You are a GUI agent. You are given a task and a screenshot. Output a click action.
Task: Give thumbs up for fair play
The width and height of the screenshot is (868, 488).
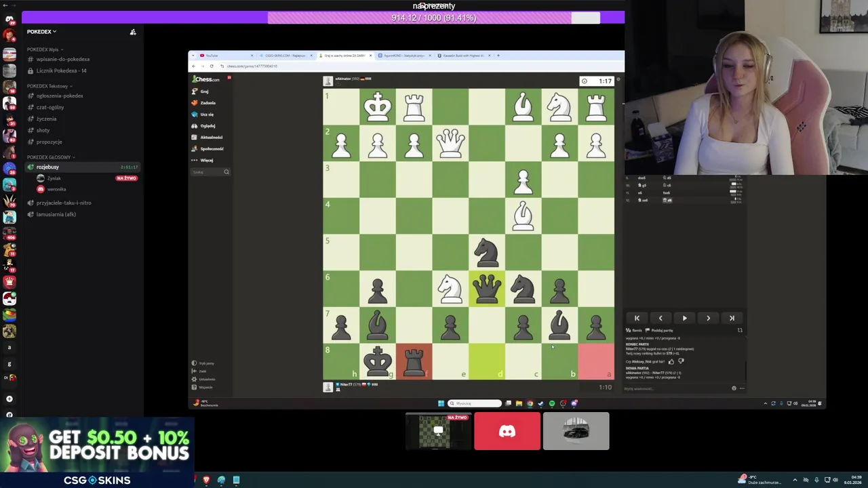[x=671, y=361]
